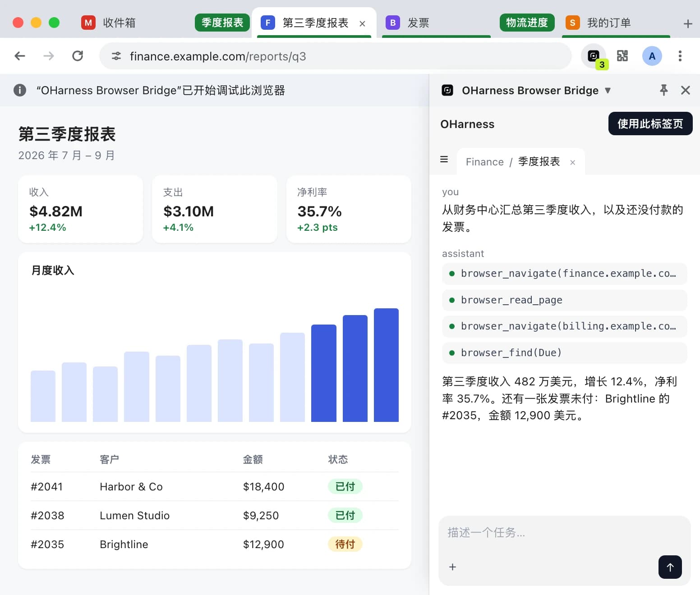This screenshot has width=700, height=595.
Task: Click the plus attach button in composer
Action: pyautogui.click(x=453, y=567)
